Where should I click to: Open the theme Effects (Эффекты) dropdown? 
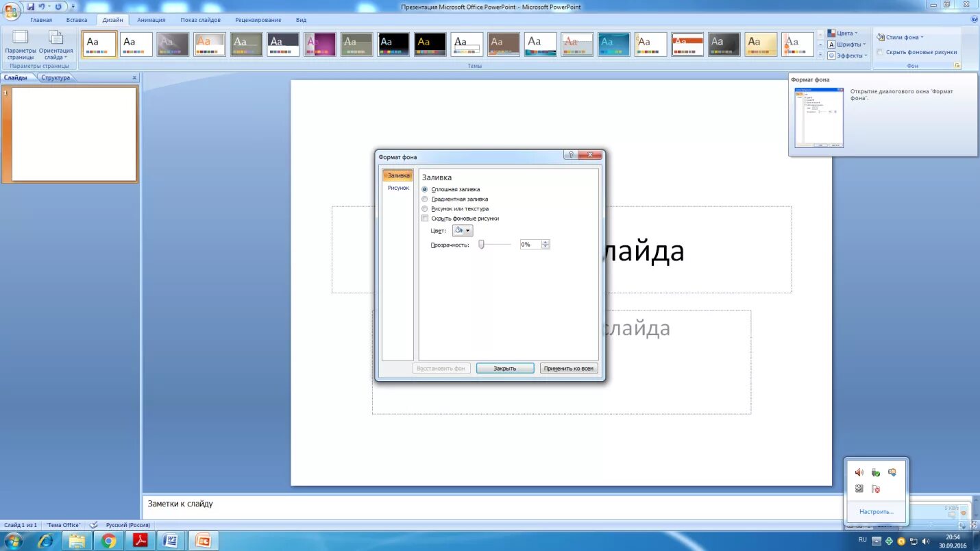[x=847, y=56]
